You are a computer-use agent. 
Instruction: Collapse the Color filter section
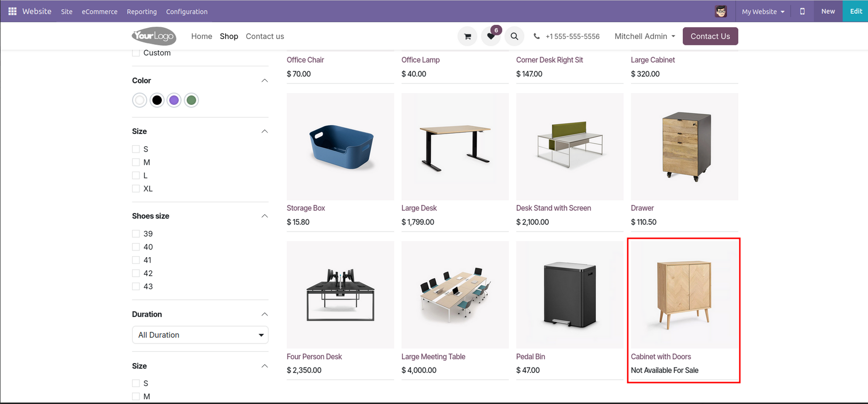tap(265, 80)
